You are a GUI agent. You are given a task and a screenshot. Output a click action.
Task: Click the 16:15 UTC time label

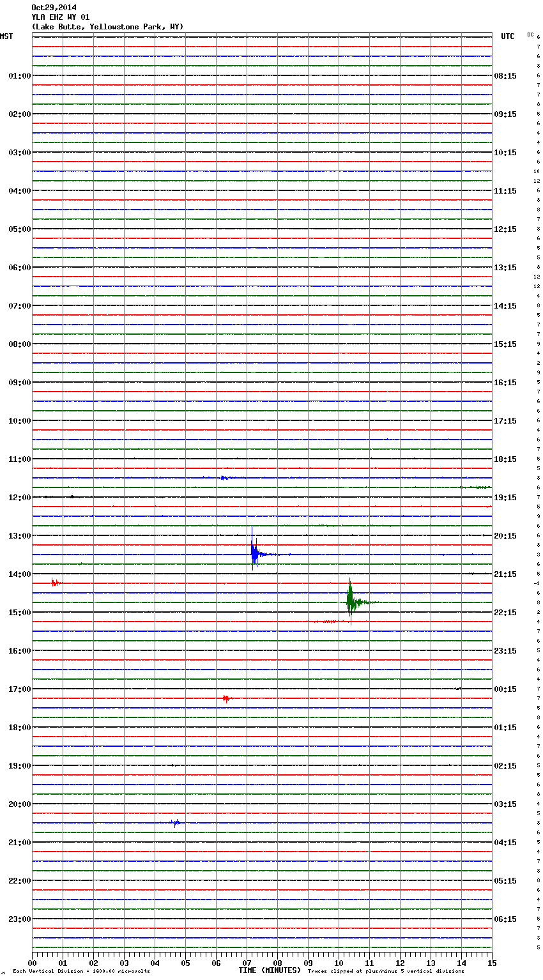coord(505,383)
